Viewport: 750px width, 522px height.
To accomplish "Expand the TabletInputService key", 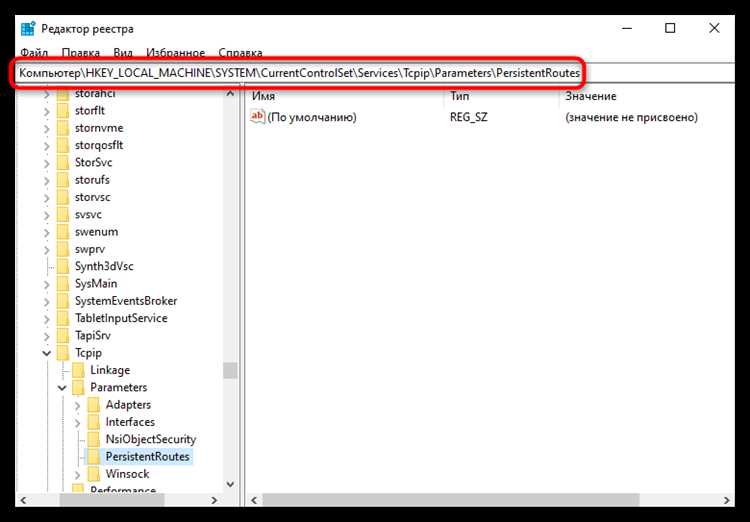I will tap(46, 319).
